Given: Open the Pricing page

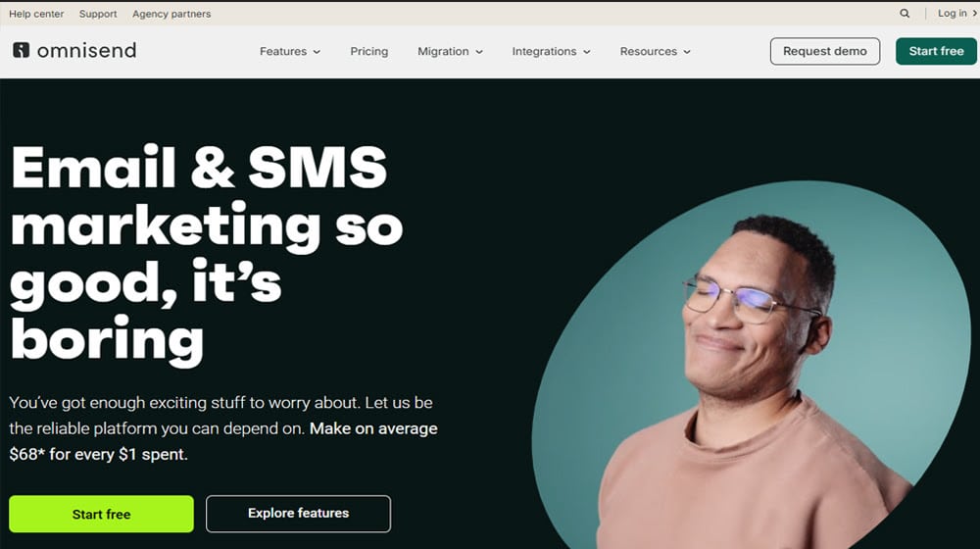Looking at the screenshot, I should (368, 51).
